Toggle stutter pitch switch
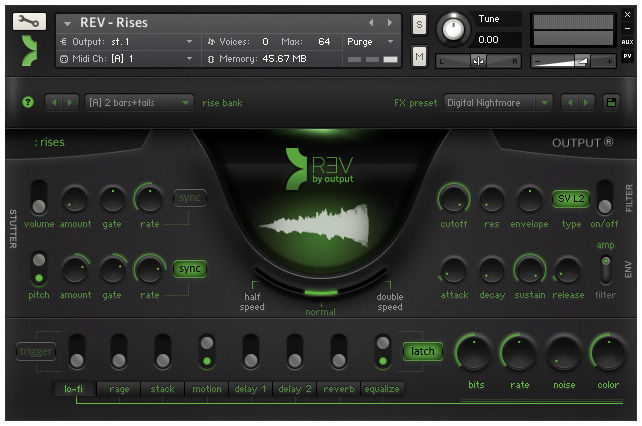This screenshot has width=642, height=426. (39, 269)
